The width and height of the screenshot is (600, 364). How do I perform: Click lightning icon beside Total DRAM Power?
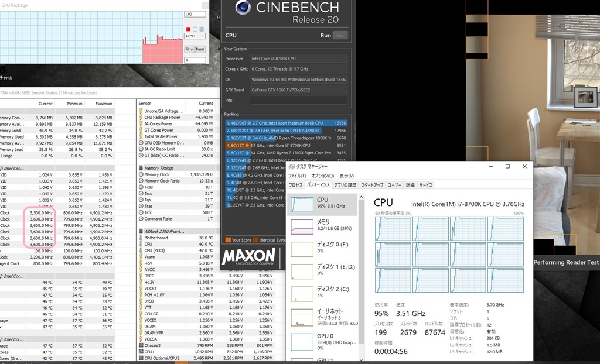click(x=141, y=136)
